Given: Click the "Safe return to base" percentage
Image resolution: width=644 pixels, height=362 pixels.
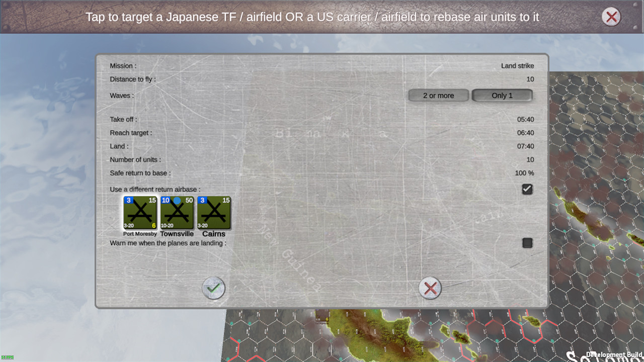Looking at the screenshot, I should click(524, 172).
